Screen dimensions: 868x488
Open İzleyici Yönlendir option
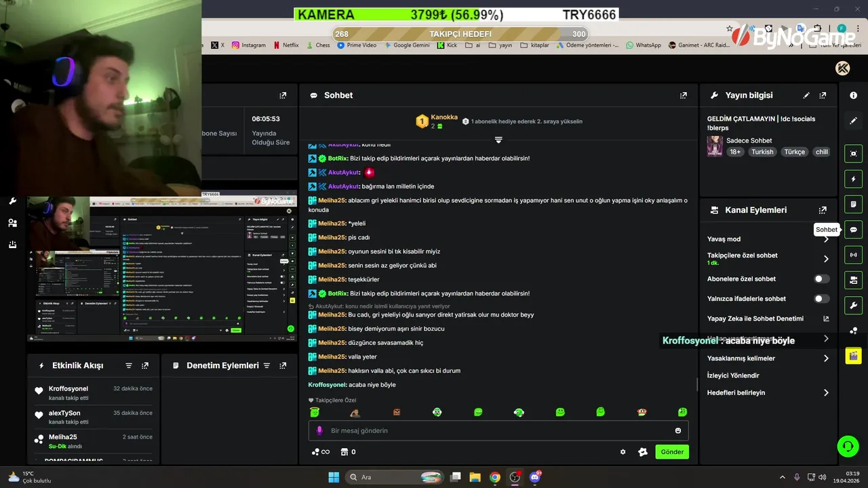pyautogui.click(x=733, y=375)
